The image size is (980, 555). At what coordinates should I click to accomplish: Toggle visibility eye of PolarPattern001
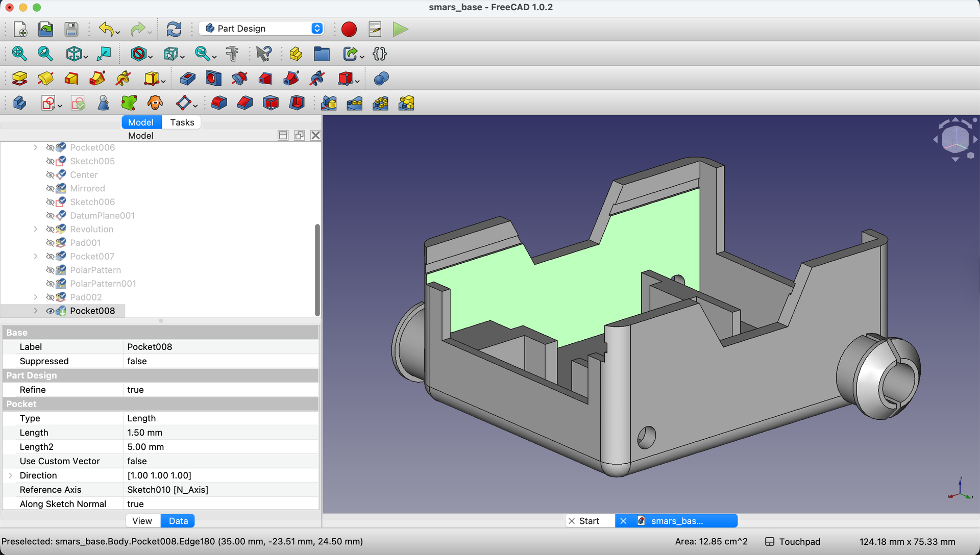coord(50,284)
